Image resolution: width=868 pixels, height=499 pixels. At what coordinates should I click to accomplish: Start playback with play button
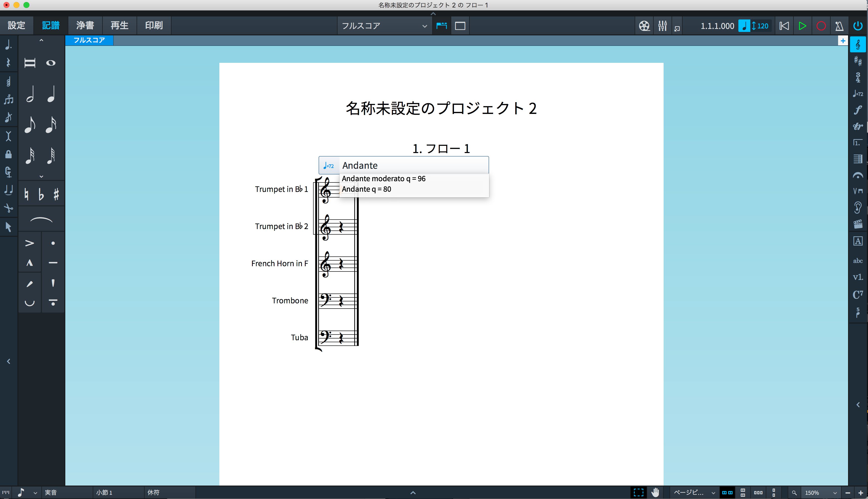[802, 26]
